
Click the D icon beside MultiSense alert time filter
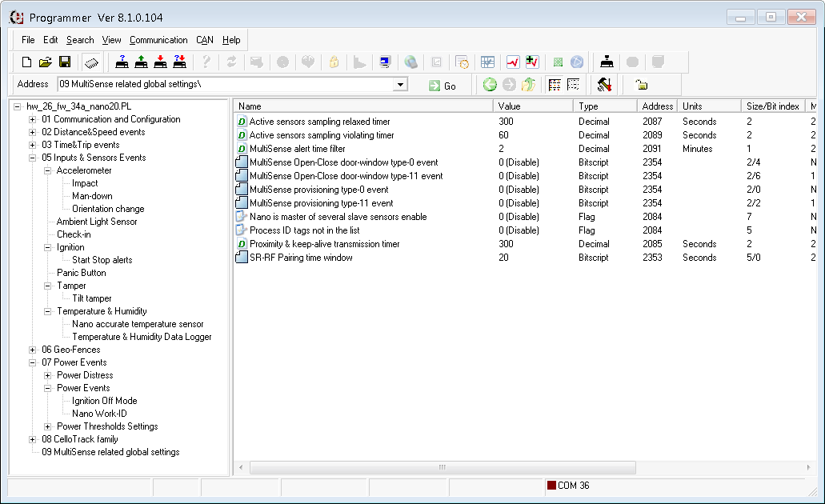242,149
